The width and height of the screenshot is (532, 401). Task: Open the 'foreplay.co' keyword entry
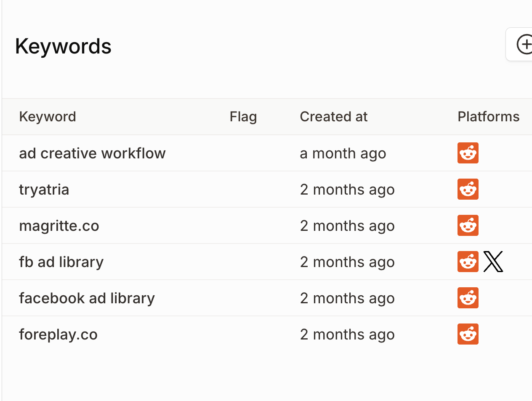point(58,334)
